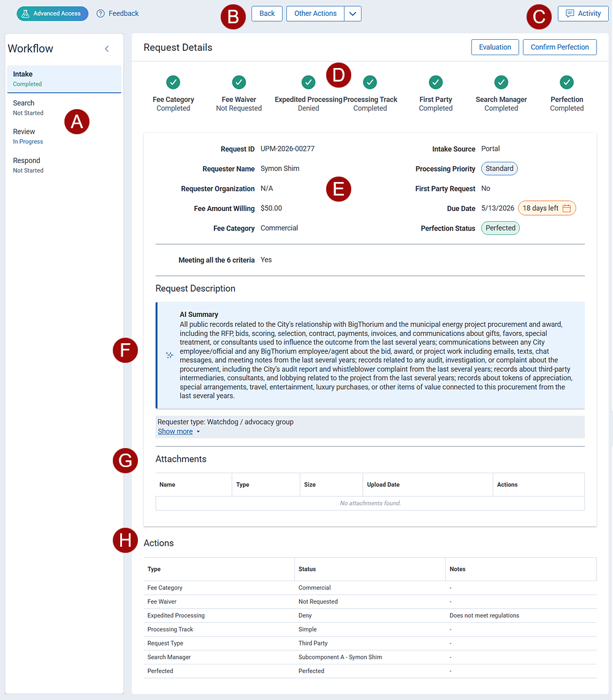Screen dimensions: 613x700
Task: Open the Activity panel
Action: tap(583, 13)
